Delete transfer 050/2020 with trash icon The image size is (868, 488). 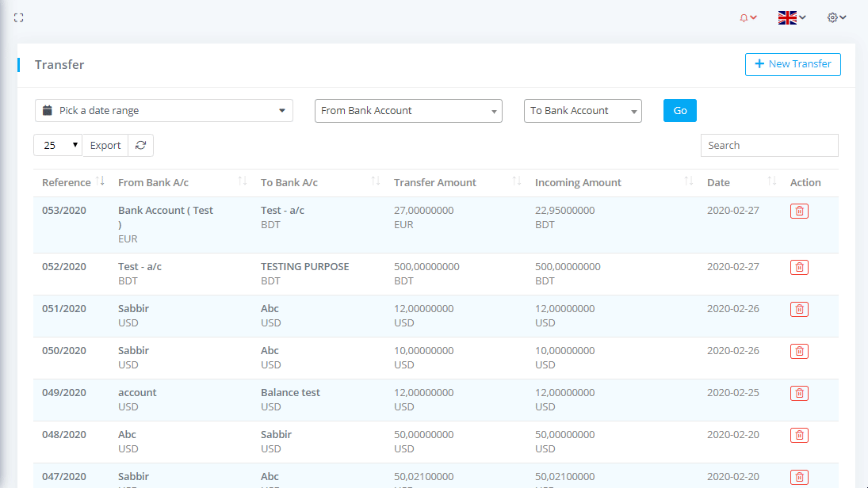click(x=799, y=351)
